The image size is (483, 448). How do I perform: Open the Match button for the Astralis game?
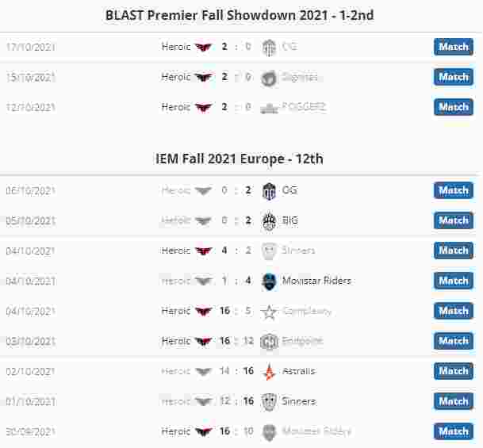click(x=454, y=371)
